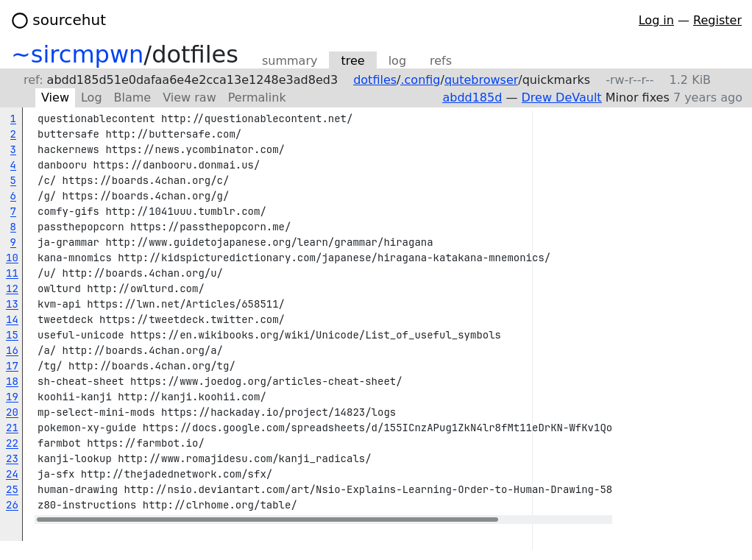752x560 pixels.
Task: Select the tree tab
Action: click(x=352, y=61)
